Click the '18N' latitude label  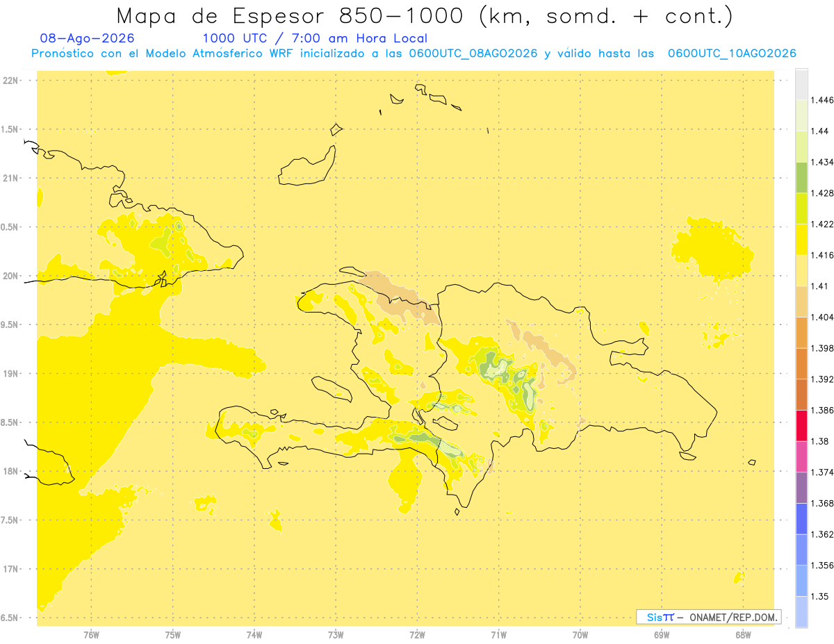coord(11,471)
